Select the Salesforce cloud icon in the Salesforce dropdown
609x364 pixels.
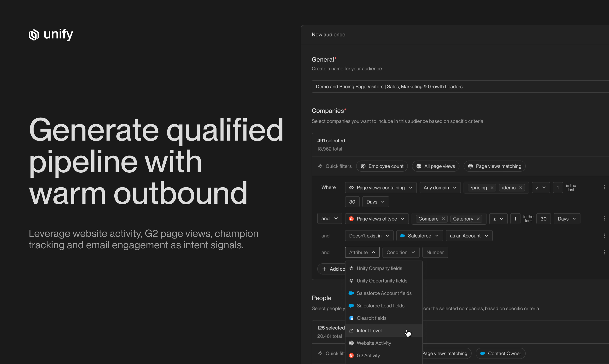pyautogui.click(x=403, y=235)
